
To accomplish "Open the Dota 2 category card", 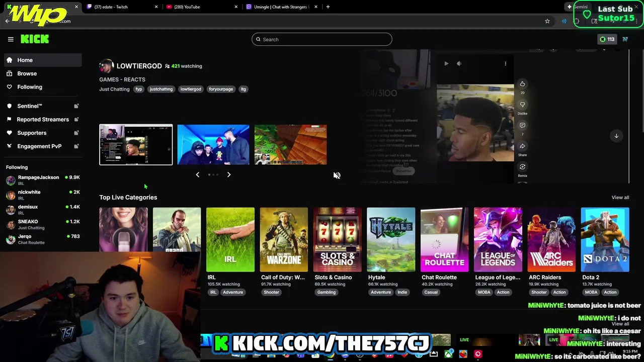I will coord(605,240).
